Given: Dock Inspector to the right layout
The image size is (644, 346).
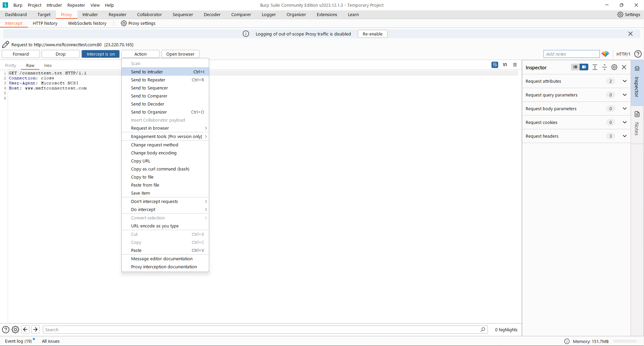Looking at the screenshot, I should pyautogui.click(x=584, y=67).
